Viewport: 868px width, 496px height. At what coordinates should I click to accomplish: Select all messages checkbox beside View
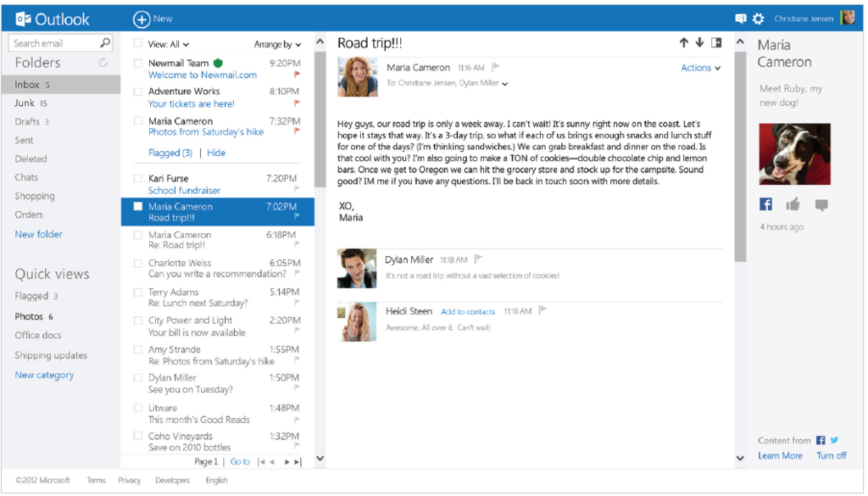point(138,44)
